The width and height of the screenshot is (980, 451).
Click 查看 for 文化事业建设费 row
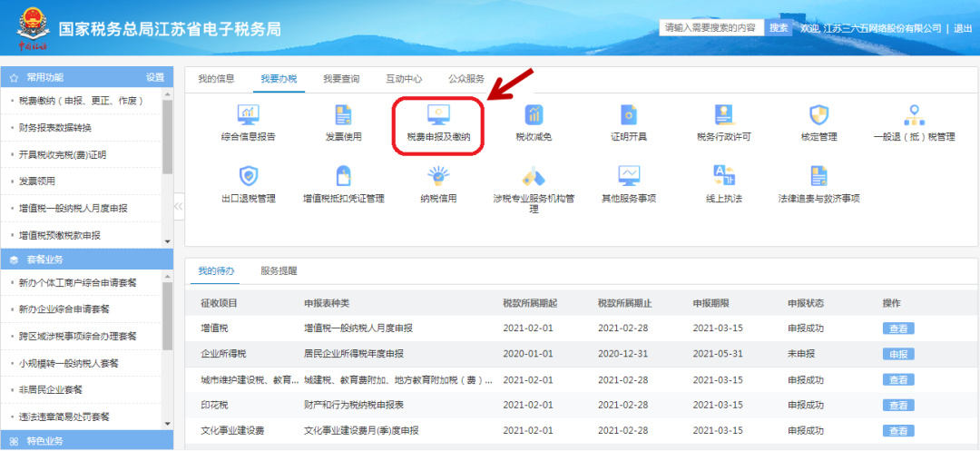[x=898, y=431]
